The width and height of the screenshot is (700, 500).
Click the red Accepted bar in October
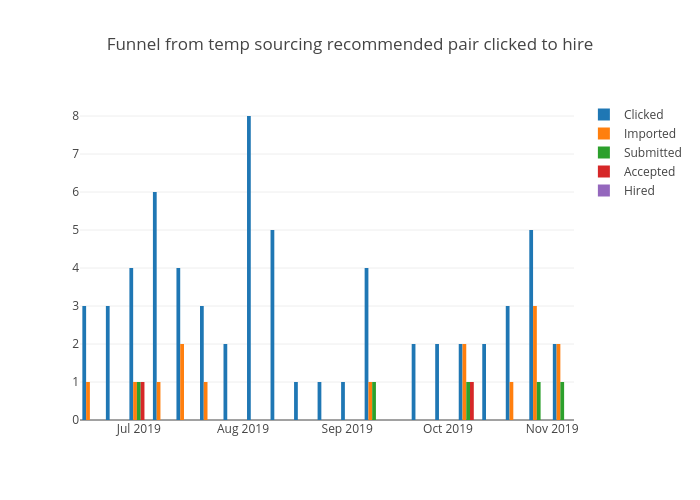pos(472,400)
